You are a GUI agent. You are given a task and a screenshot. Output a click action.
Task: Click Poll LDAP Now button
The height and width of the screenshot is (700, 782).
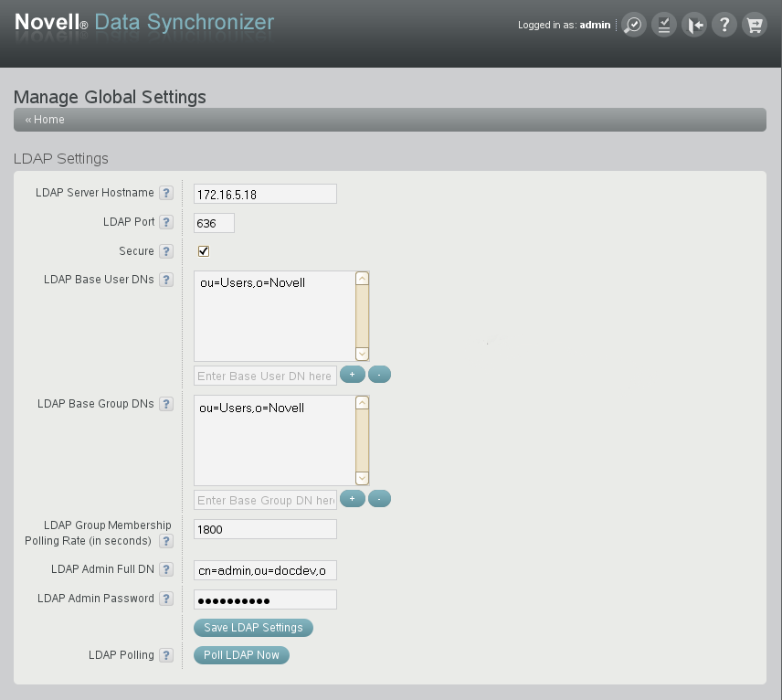pos(241,655)
